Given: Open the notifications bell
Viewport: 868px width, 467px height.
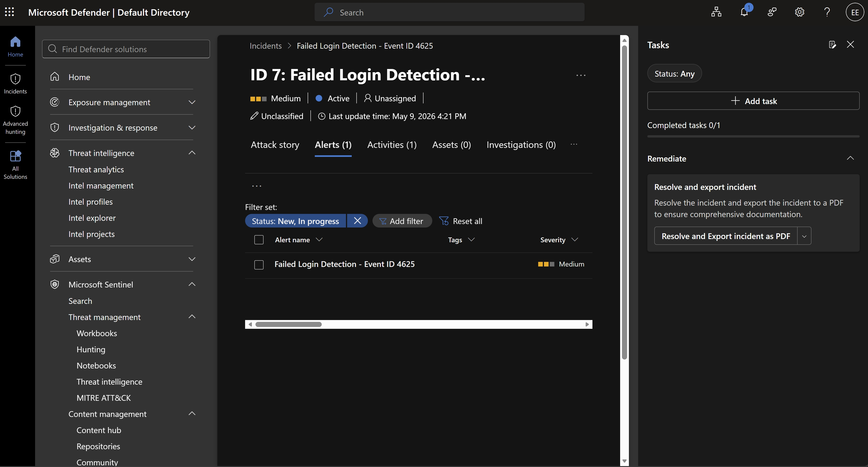Looking at the screenshot, I should point(744,12).
